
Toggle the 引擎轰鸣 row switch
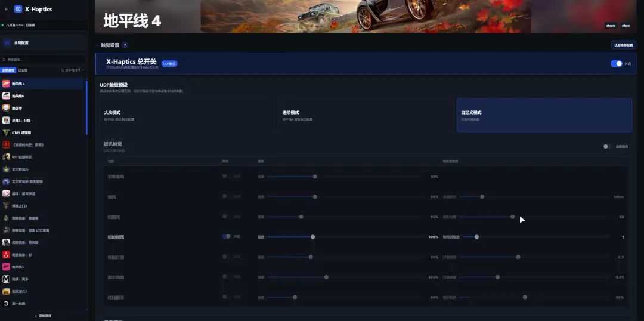[226, 176]
